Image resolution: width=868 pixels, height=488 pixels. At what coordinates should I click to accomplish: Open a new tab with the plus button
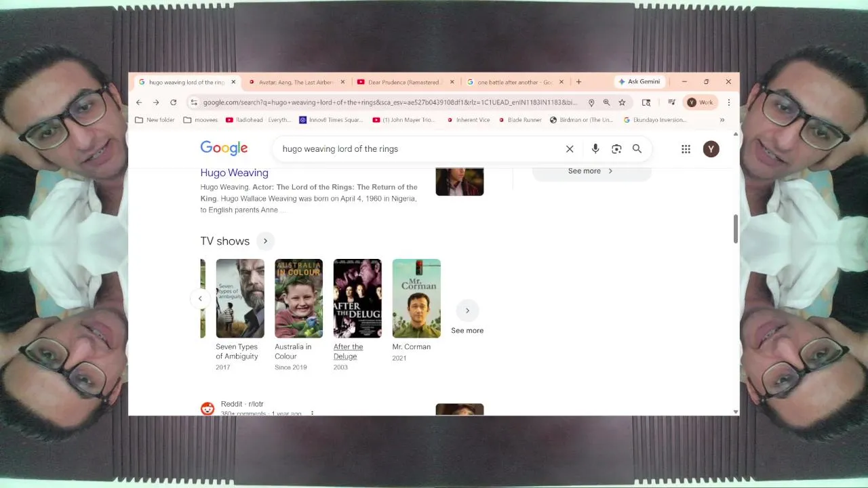click(x=578, y=82)
